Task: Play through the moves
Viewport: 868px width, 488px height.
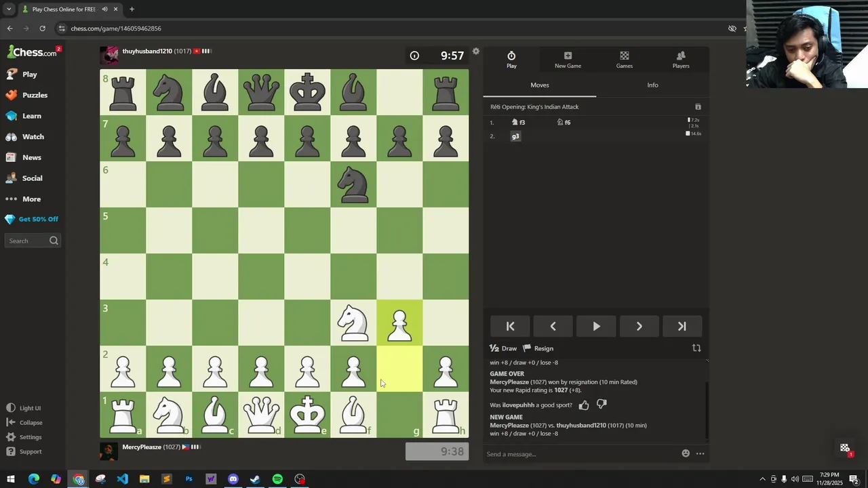Action: [596, 327]
